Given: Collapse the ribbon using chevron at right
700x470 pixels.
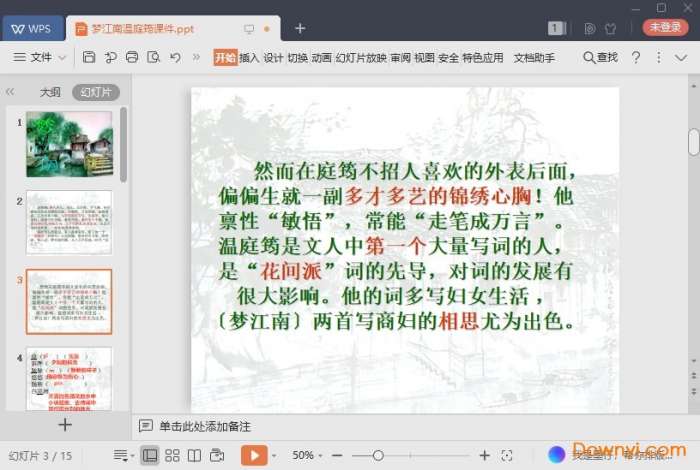Looking at the screenshot, I should (679, 58).
